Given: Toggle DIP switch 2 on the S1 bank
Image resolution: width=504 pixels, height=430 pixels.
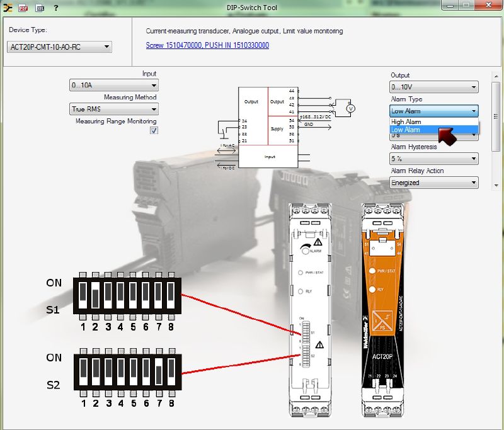Looking at the screenshot, I should coord(95,295).
